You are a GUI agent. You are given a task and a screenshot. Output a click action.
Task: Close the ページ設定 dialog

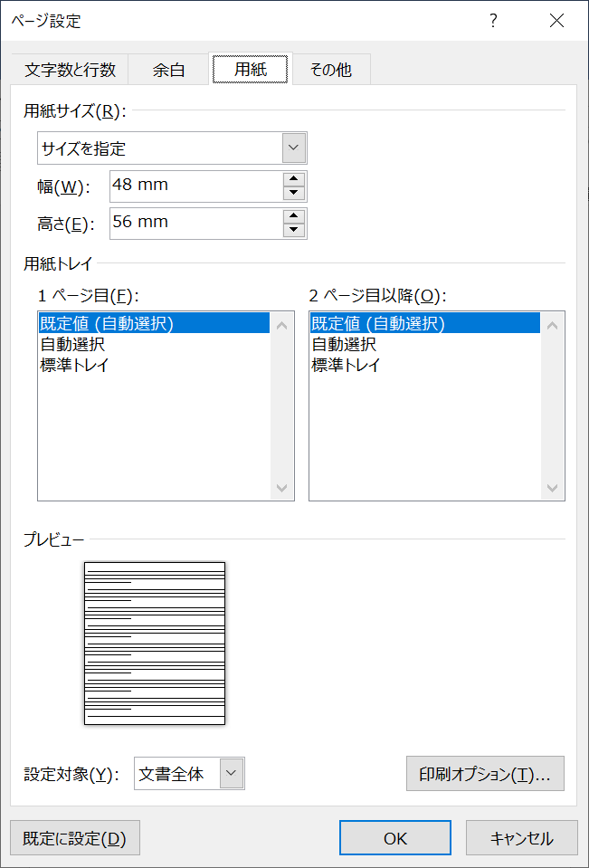[556, 21]
